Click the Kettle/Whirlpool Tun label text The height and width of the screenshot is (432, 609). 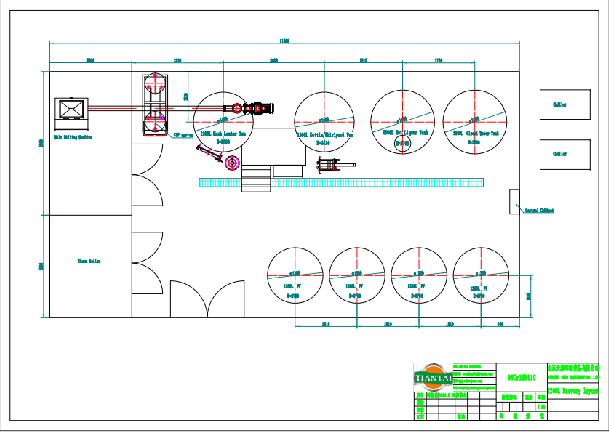point(325,135)
